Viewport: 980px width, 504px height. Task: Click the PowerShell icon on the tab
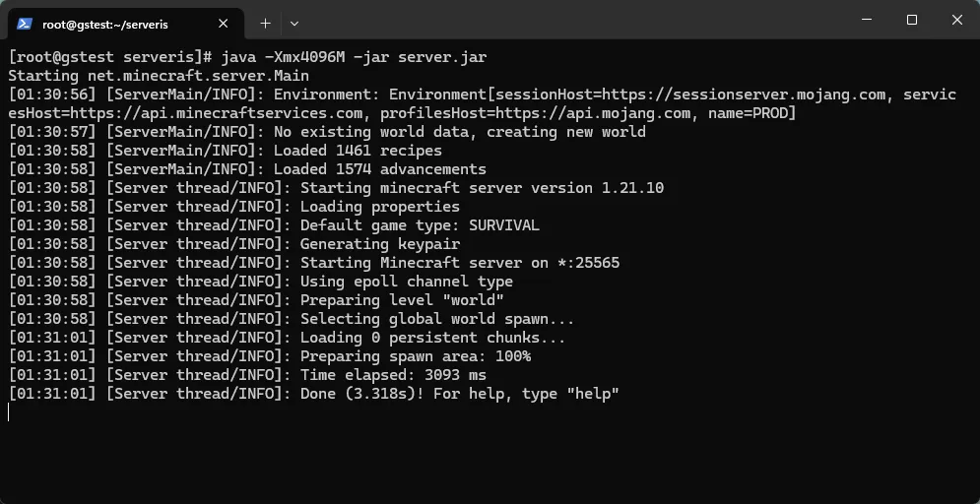[25, 24]
